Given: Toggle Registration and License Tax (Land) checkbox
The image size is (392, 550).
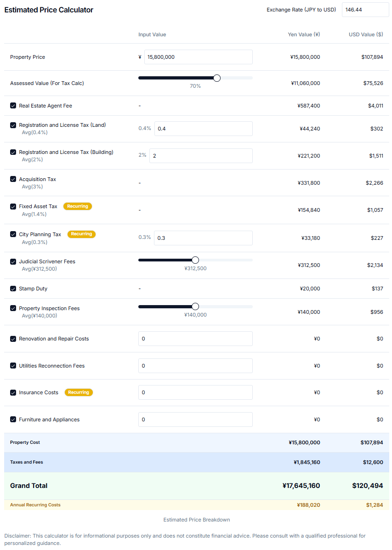Looking at the screenshot, I should 13,125.
